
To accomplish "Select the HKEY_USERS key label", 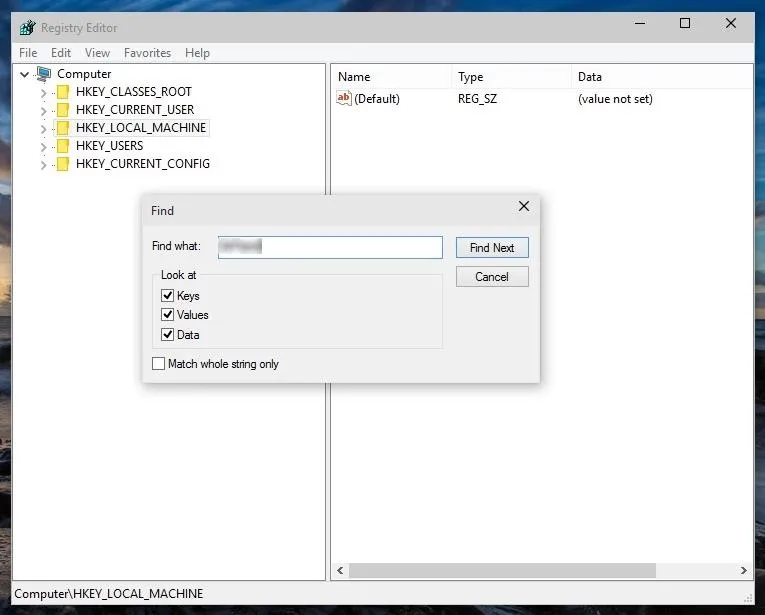I will [x=109, y=146].
